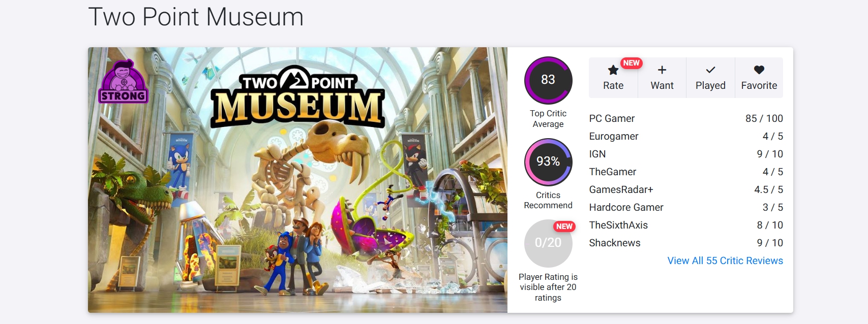Open the Eurogamer review
The image size is (868, 324).
[x=614, y=136]
